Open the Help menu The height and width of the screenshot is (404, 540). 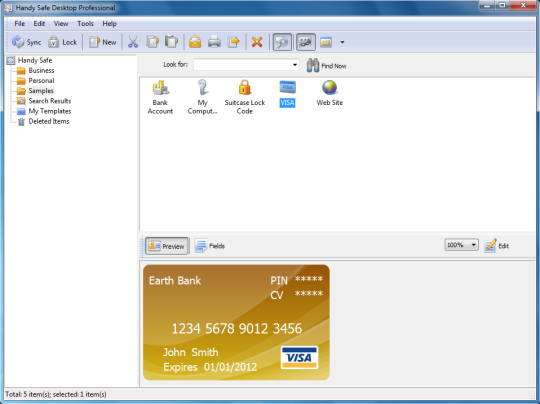coord(110,24)
